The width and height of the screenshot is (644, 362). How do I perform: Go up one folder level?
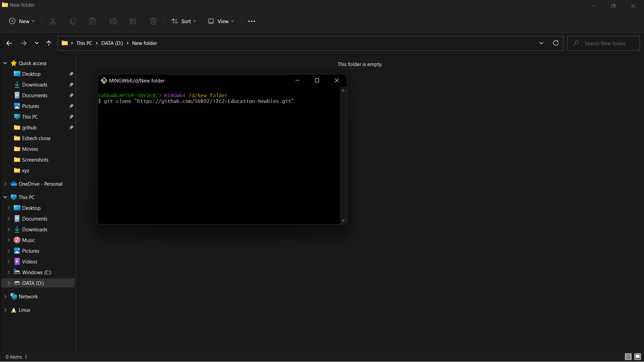coord(49,43)
